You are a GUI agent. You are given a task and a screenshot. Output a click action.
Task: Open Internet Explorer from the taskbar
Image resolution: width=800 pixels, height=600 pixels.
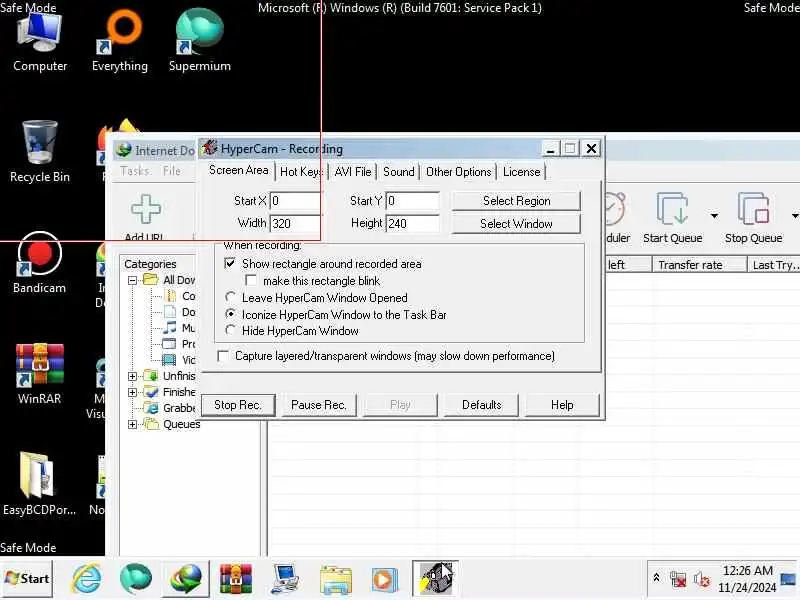[x=86, y=579]
